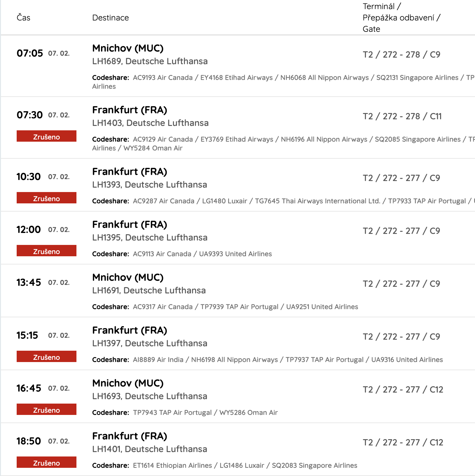Click the Terminál / Přepážka odbavení / Gate header
475x476 pixels.
pos(401,18)
